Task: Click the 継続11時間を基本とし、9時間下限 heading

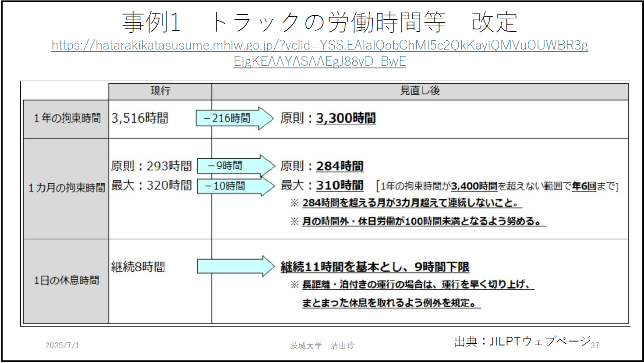Action: [x=375, y=267]
